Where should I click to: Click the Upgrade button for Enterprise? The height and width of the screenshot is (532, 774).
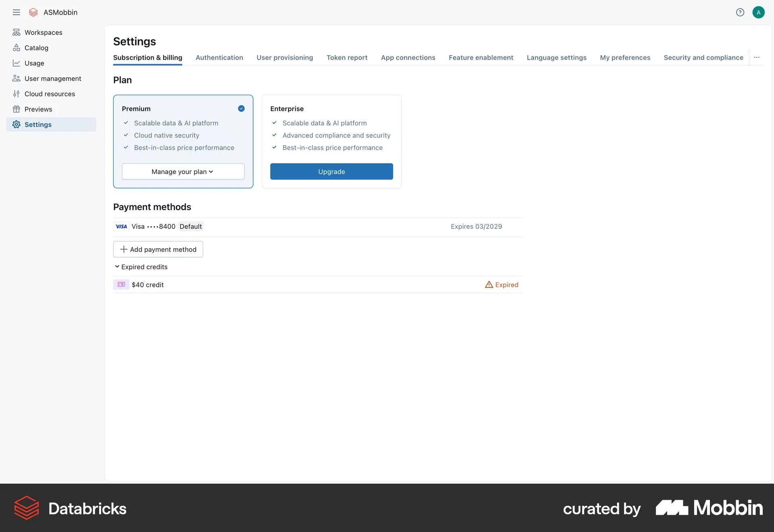click(x=331, y=171)
